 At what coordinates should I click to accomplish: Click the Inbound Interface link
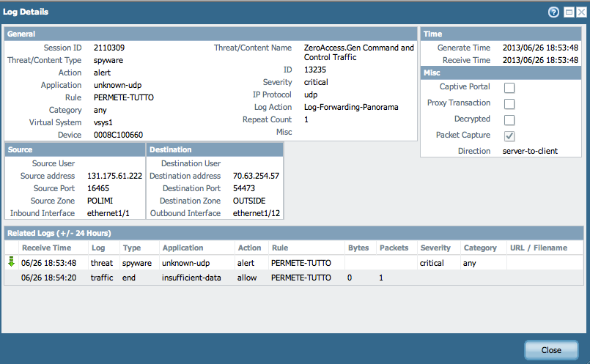pyautogui.click(x=43, y=213)
